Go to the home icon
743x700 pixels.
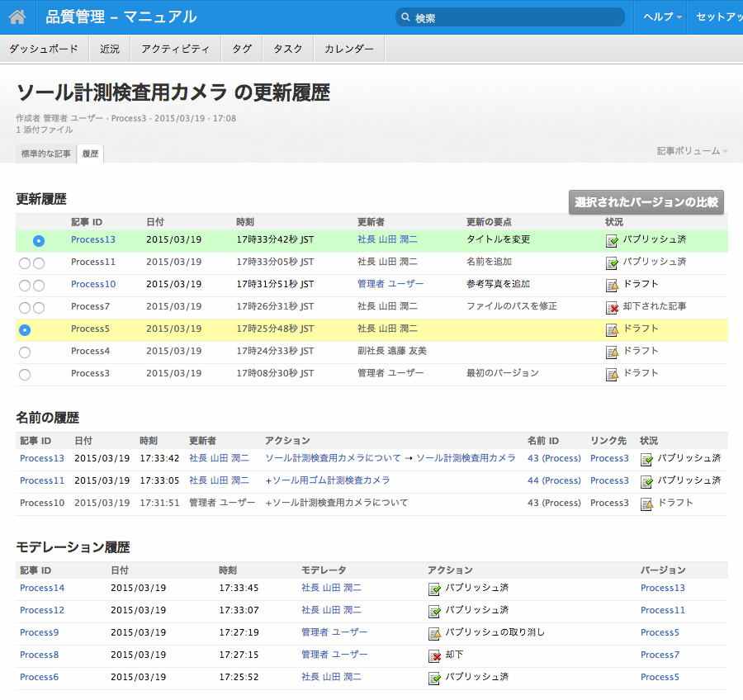17,17
